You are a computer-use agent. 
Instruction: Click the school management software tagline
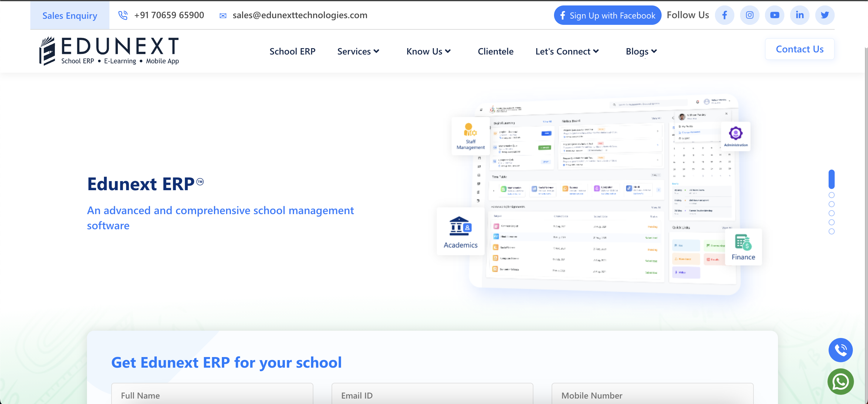pos(220,218)
